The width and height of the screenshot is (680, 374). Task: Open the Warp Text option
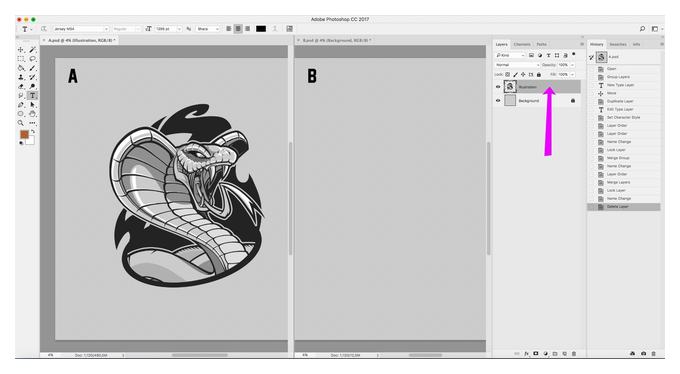point(275,29)
